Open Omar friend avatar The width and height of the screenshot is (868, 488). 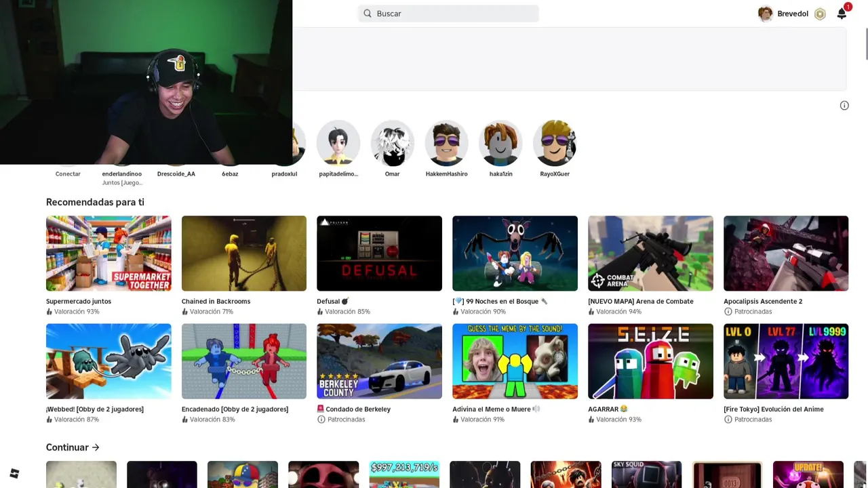click(x=393, y=143)
